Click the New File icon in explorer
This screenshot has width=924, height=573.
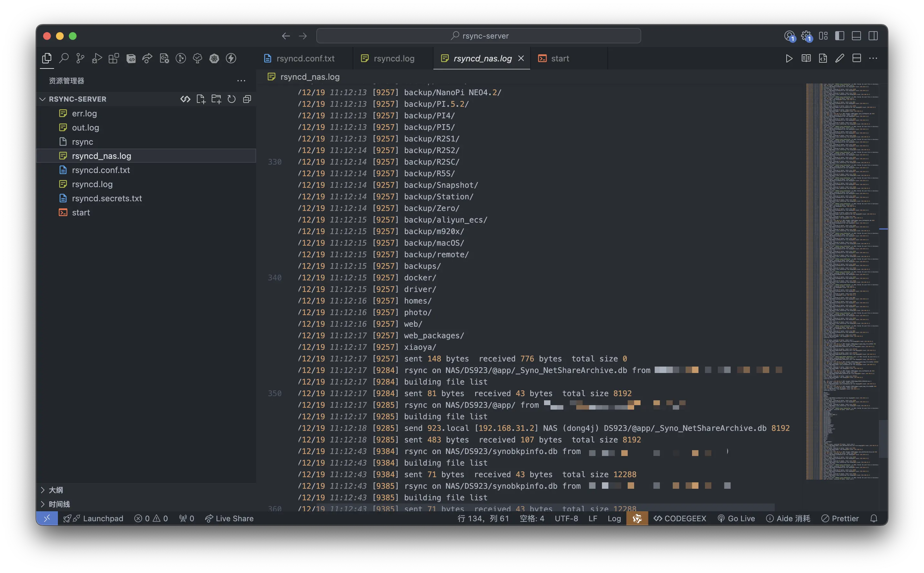pos(200,99)
